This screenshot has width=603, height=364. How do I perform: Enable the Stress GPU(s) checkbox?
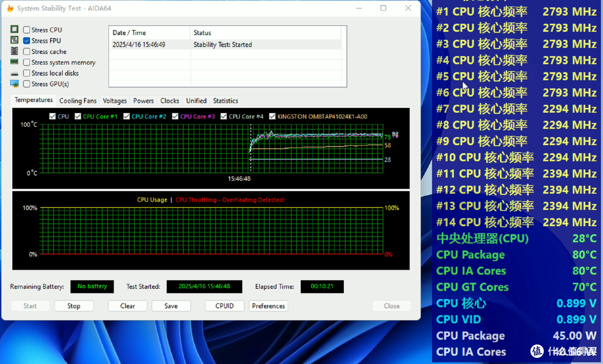click(27, 84)
